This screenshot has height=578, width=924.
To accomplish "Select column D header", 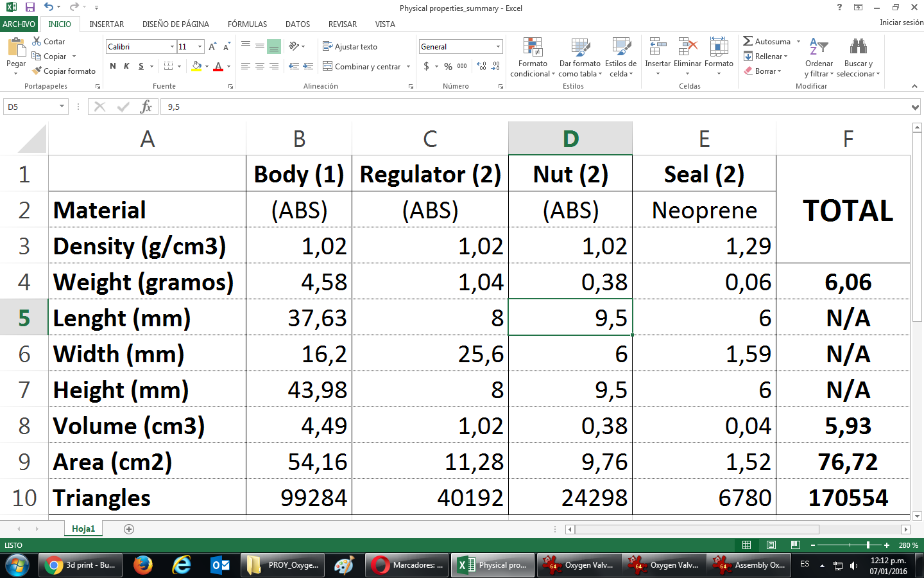I will (570, 138).
